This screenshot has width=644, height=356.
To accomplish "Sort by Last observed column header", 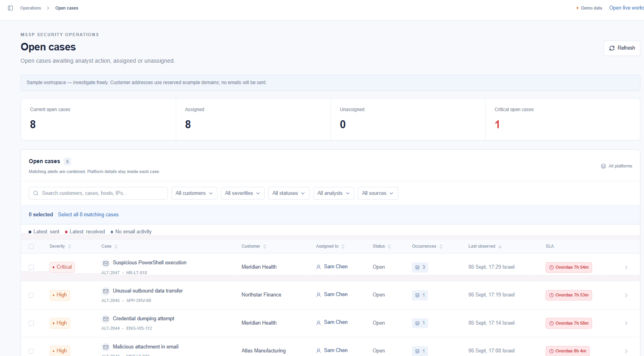I will point(485,246).
